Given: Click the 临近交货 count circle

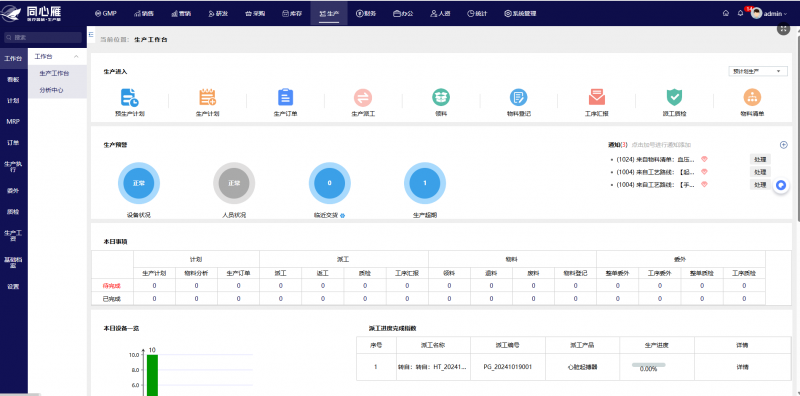Looking at the screenshot, I should [330, 183].
